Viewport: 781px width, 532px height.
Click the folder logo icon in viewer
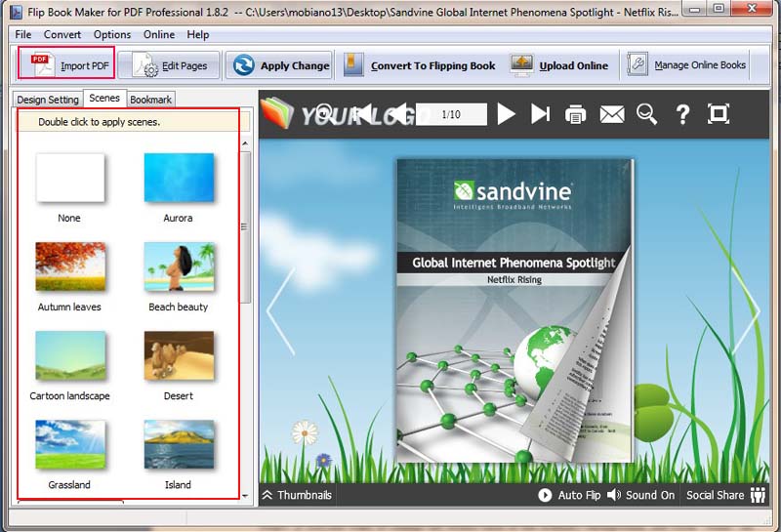277,112
